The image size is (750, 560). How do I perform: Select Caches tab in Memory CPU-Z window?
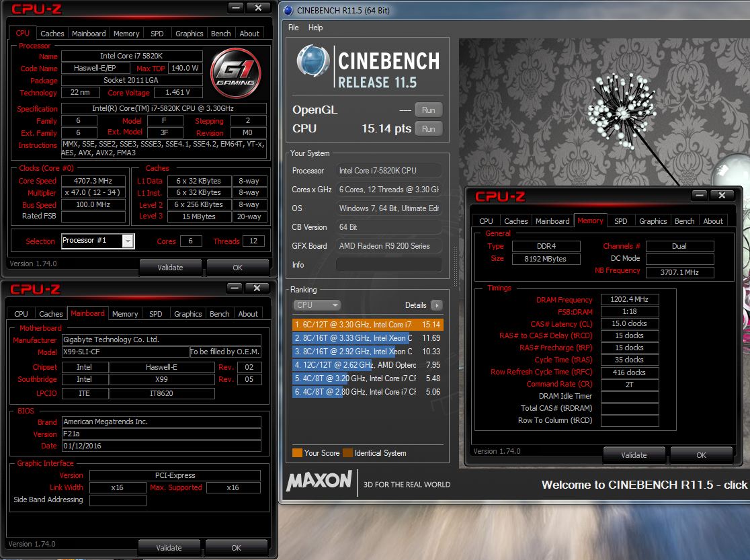coord(515,221)
